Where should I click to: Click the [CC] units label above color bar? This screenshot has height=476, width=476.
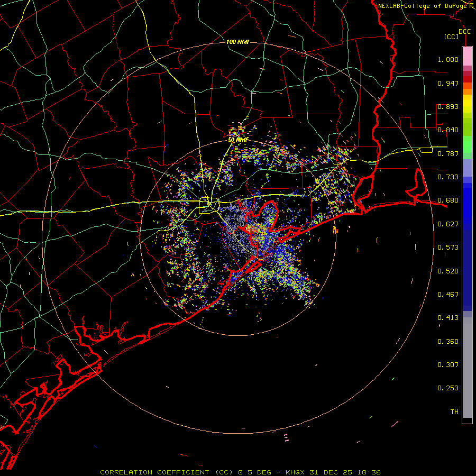(x=451, y=36)
